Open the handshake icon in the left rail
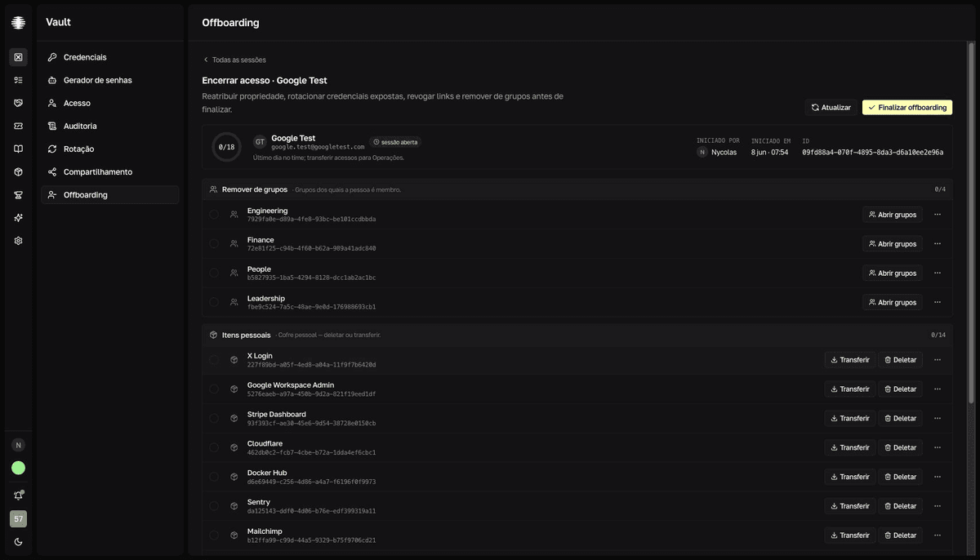 point(18,103)
